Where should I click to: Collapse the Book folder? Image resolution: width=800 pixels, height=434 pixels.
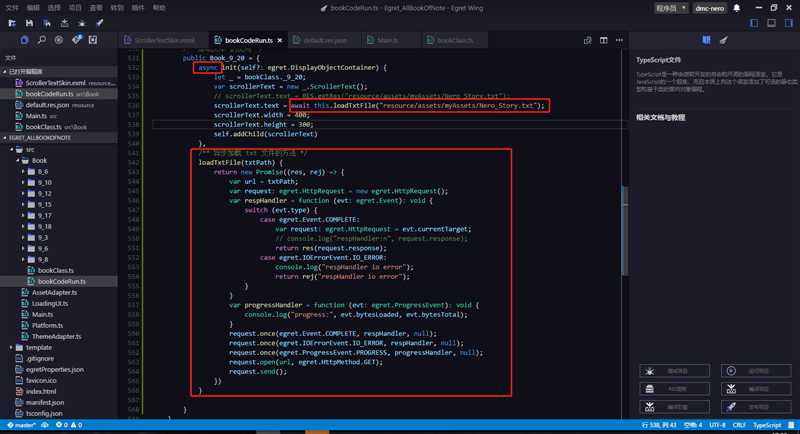(18, 161)
